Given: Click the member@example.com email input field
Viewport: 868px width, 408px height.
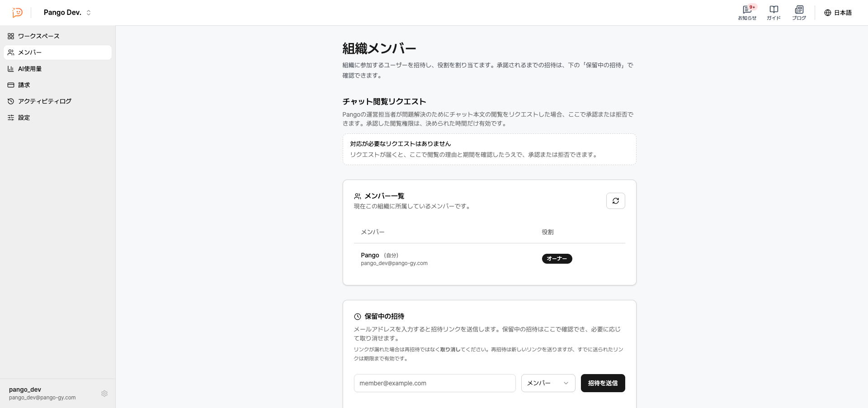Looking at the screenshot, I should (434, 383).
